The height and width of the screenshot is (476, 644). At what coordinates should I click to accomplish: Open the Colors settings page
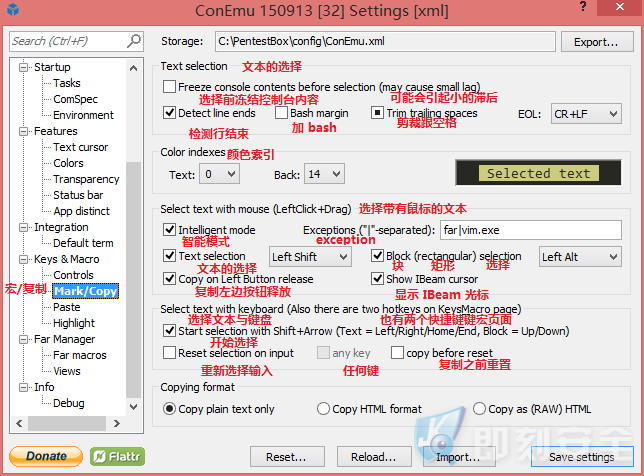point(68,163)
